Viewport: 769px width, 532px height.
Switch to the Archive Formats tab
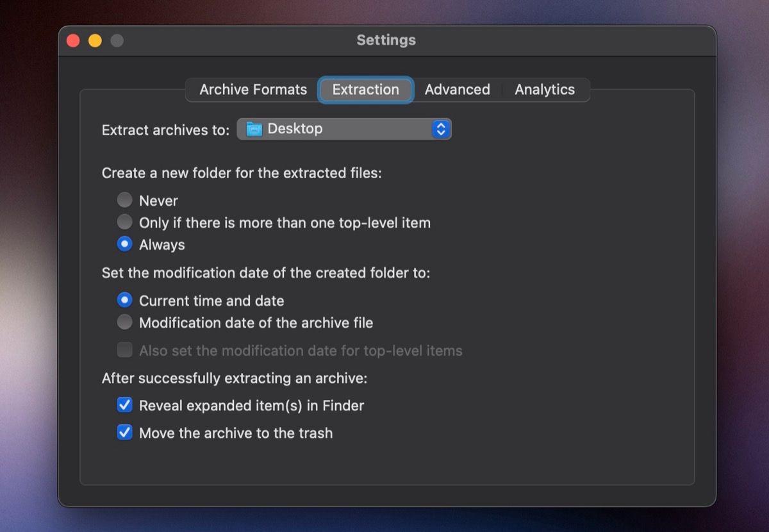click(x=253, y=90)
